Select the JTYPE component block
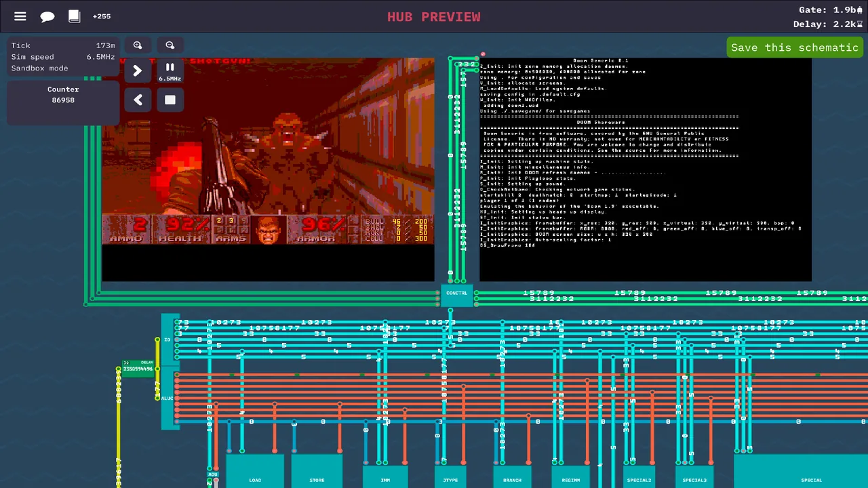This screenshot has height=488, width=868. click(450, 476)
